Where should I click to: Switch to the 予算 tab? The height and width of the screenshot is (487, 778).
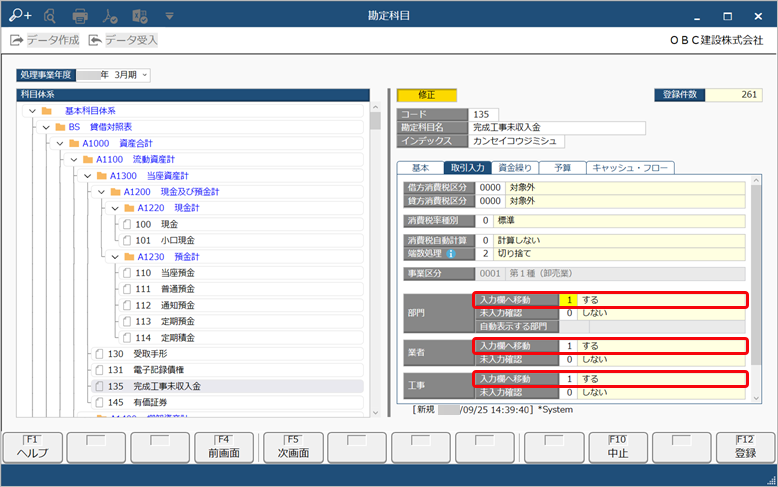[562, 168]
